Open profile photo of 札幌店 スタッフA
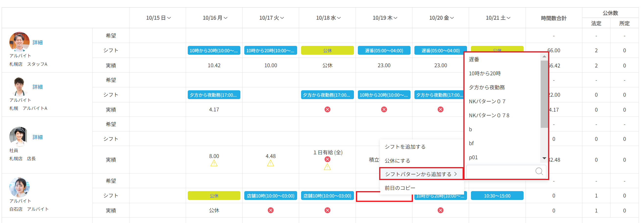 click(19, 42)
